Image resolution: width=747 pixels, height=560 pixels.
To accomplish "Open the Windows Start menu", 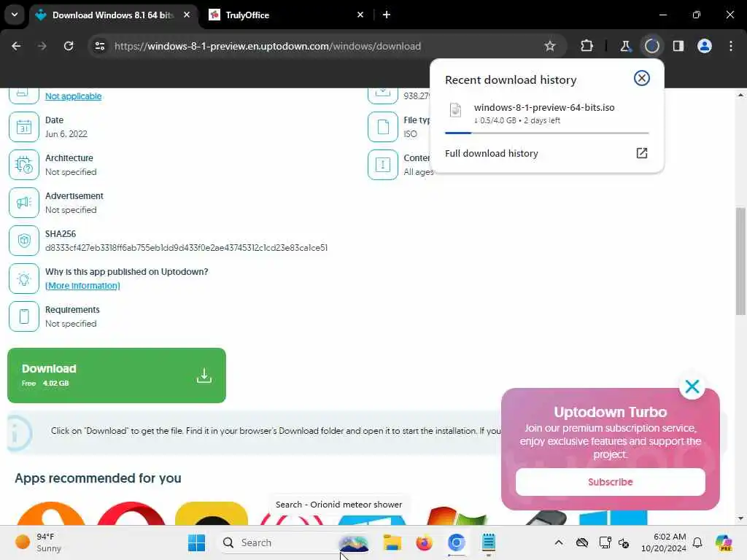I will [196, 542].
